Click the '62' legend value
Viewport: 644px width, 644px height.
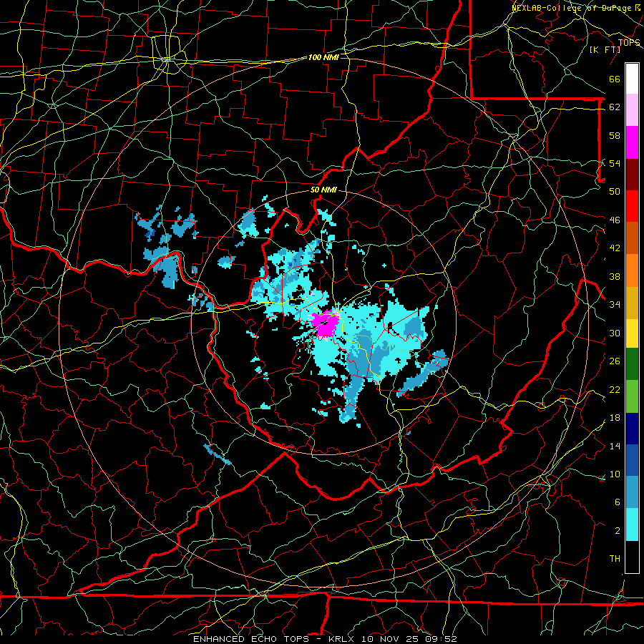[x=615, y=107]
